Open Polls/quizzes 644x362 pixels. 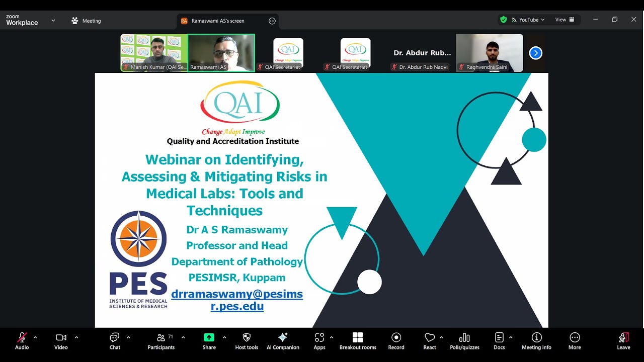pyautogui.click(x=464, y=341)
